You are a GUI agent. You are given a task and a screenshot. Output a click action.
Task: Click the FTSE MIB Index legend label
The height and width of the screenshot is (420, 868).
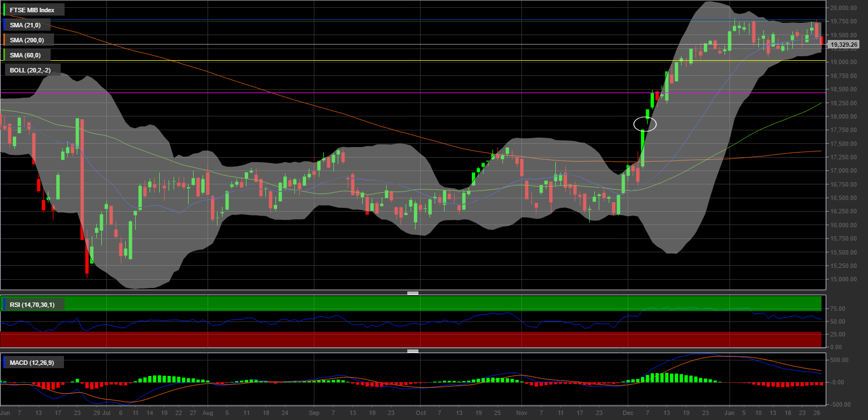click(32, 10)
